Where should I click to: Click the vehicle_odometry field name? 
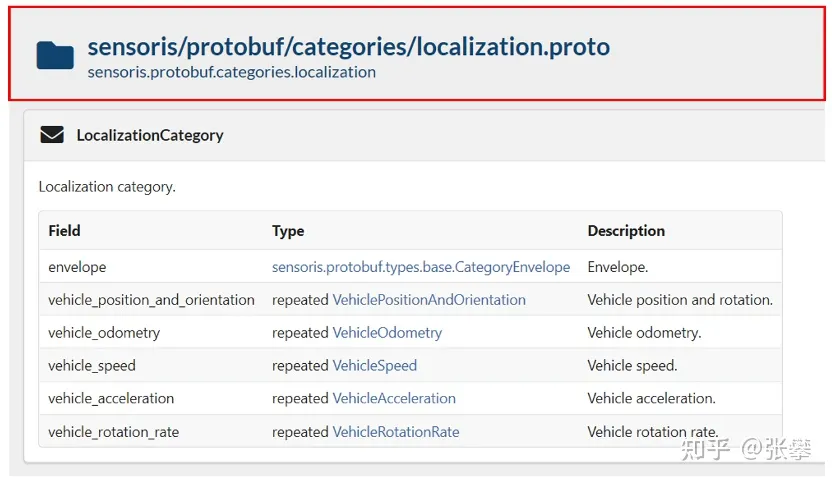pos(104,333)
